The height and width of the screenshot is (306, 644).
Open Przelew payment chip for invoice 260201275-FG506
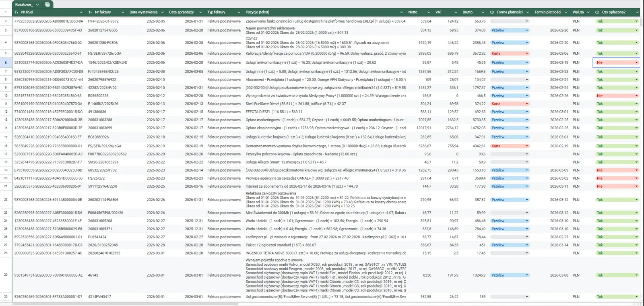click(510, 30)
